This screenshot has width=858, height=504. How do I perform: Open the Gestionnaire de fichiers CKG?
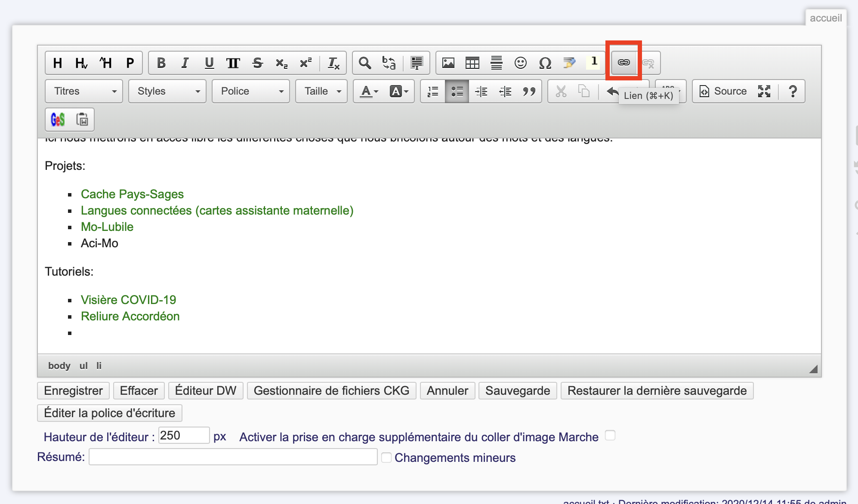[x=331, y=390]
